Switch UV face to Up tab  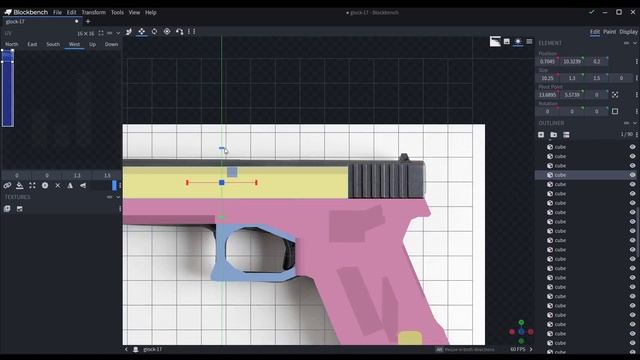[93, 44]
